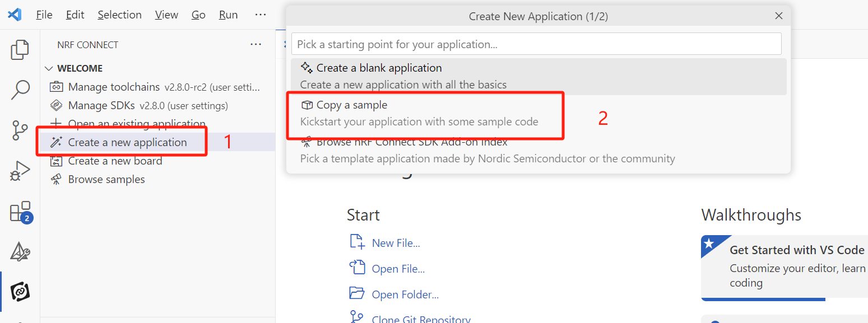Click the New File link
This screenshot has height=323, width=868.
(396, 243)
